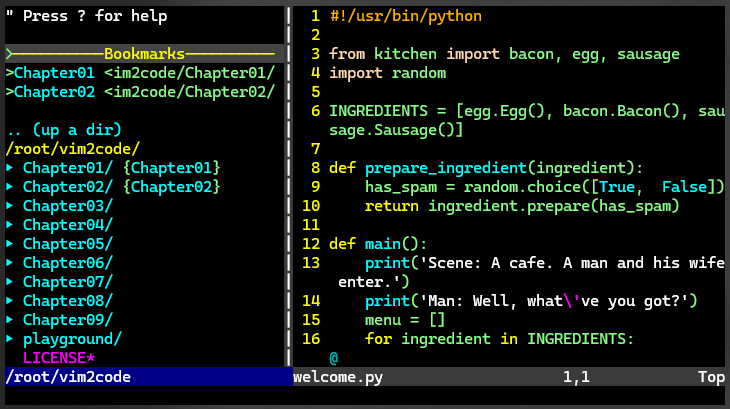Expand the Chapter01/ directory arrow
This screenshot has width=730, height=409.
[9, 168]
